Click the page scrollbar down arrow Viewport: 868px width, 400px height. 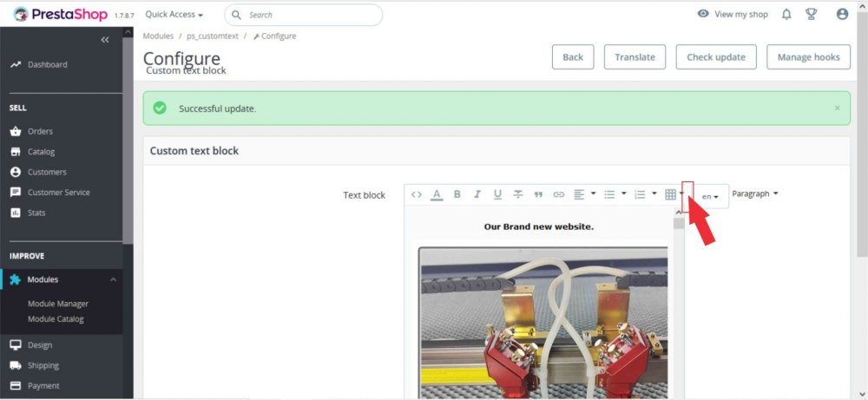pyautogui.click(x=863, y=394)
